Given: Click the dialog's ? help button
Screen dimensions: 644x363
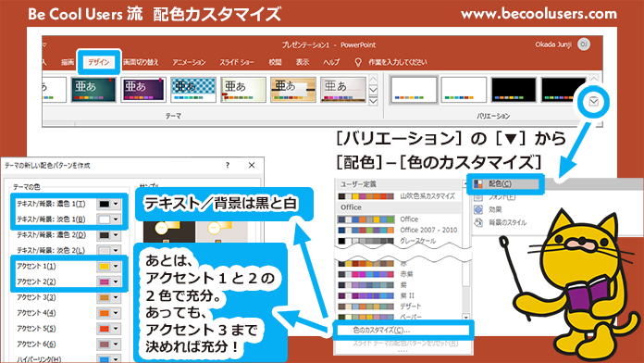Looking at the screenshot, I should click(x=228, y=165).
